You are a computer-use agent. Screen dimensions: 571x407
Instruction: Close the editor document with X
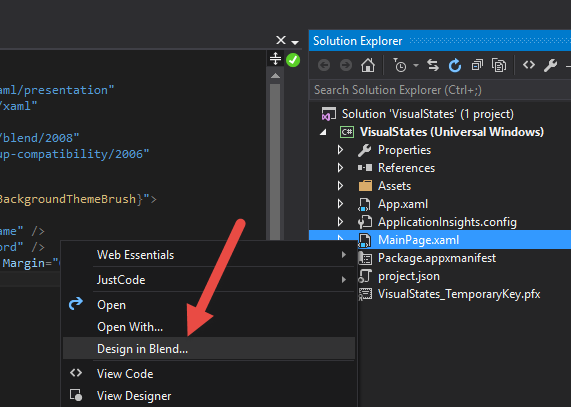tap(281, 40)
